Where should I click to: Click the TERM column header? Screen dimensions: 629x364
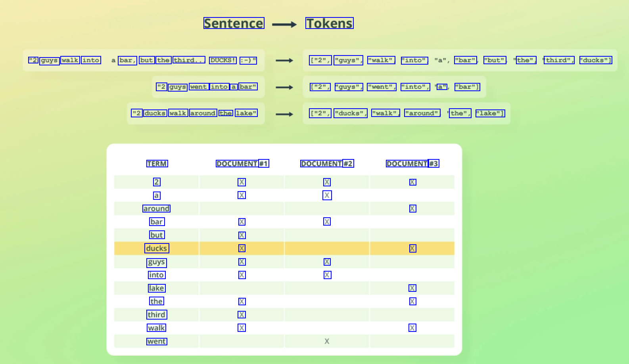[x=157, y=164]
